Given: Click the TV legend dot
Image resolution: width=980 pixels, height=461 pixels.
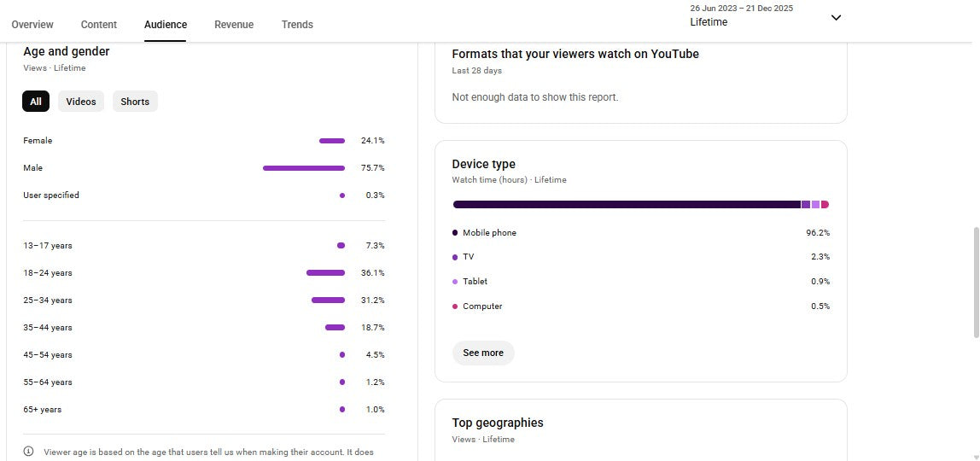Looking at the screenshot, I should click(x=455, y=257).
